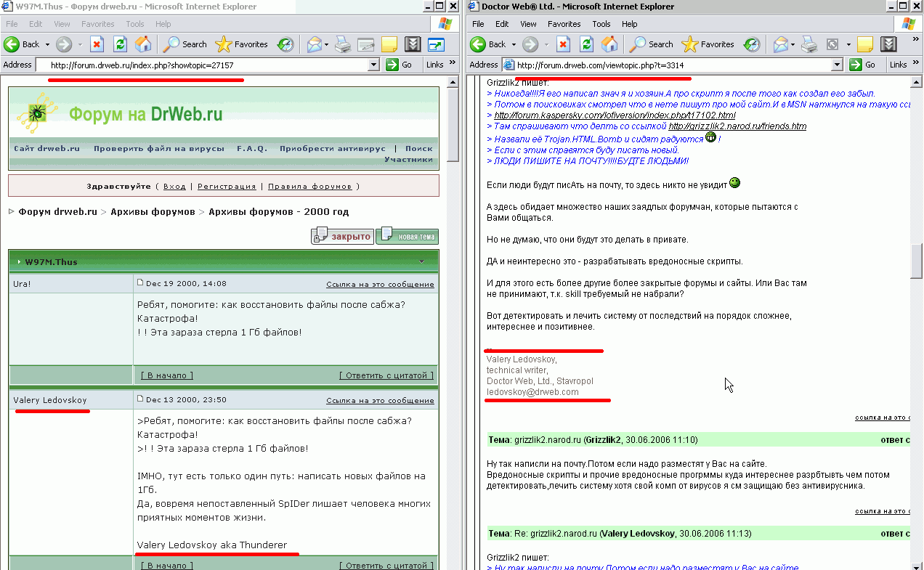Click Go button in left browser window
The width and height of the screenshot is (924, 570).
(400, 65)
